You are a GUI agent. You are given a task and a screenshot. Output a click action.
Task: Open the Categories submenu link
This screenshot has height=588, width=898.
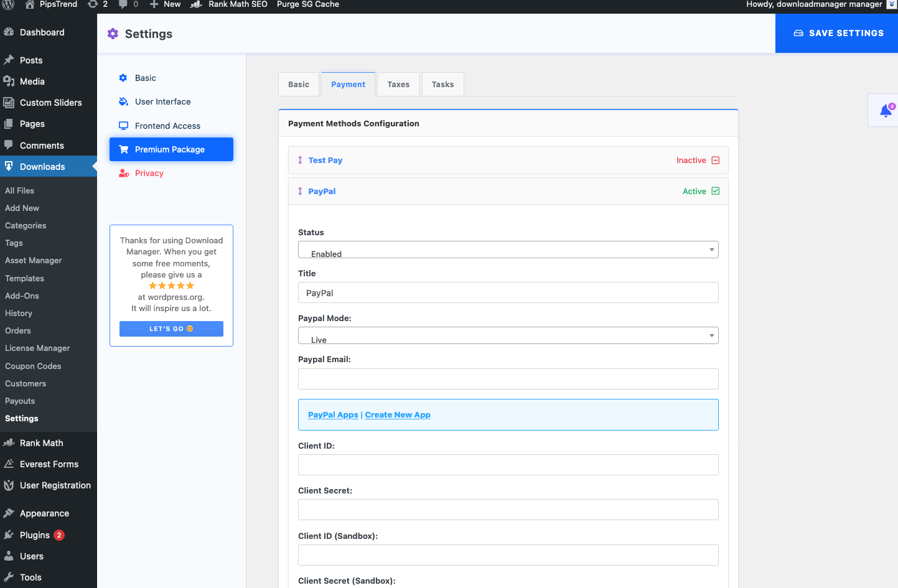coord(26,225)
